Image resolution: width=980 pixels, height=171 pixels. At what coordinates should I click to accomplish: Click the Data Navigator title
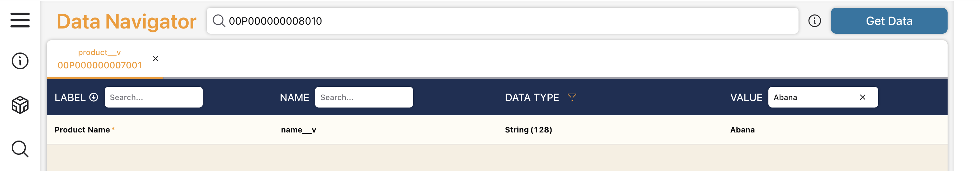[126, 21]
